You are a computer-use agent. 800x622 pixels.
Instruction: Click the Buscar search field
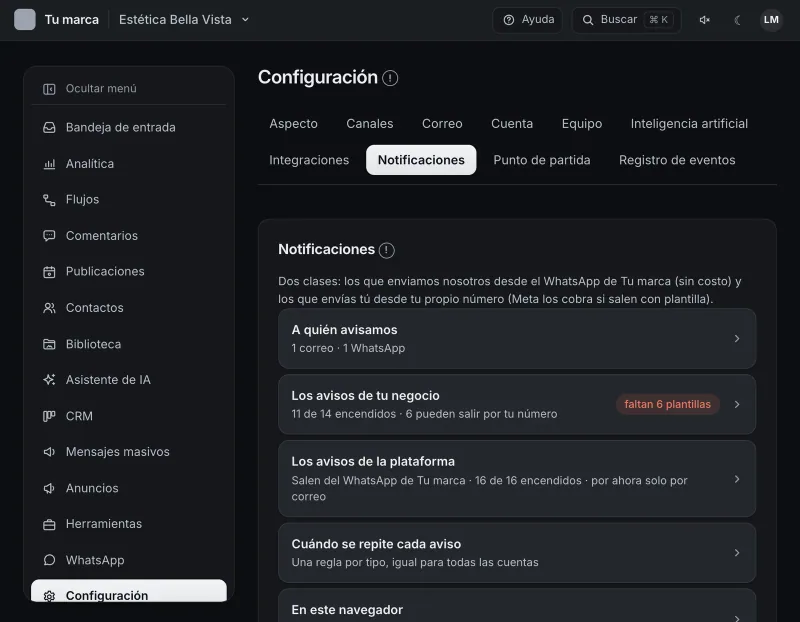627,20
